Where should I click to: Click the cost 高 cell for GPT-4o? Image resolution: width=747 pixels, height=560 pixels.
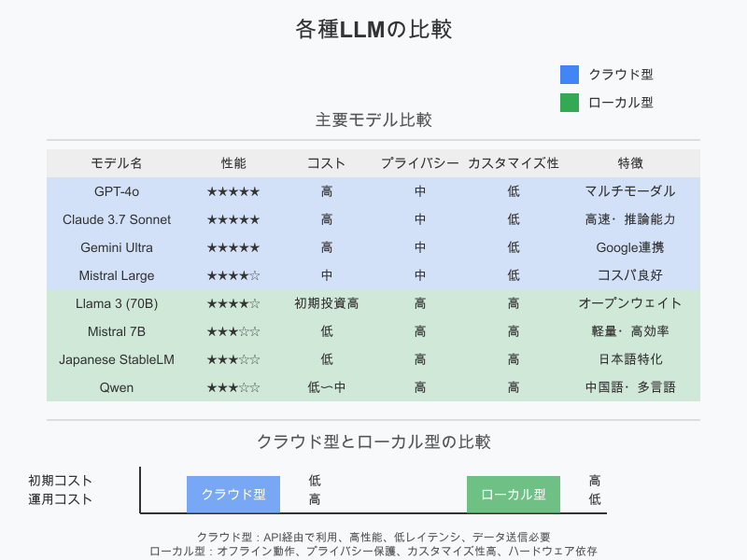coord(326,191)
